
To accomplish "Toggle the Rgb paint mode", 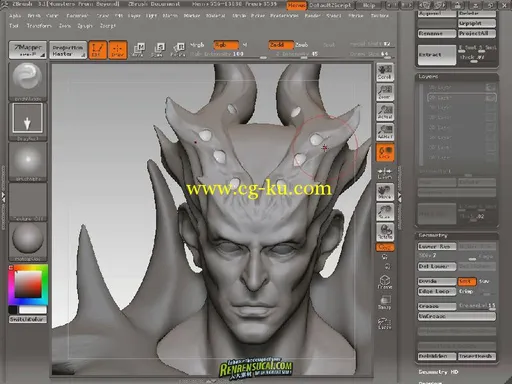I will tap(226, 45).
